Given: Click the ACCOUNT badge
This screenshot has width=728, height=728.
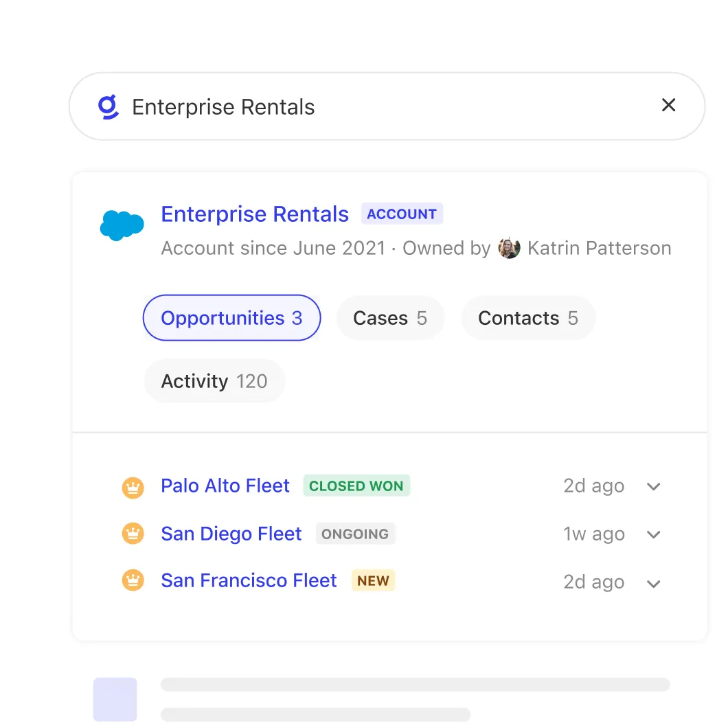Looking at the screenshot, I should pyautogui.click(x=402, y=214).
